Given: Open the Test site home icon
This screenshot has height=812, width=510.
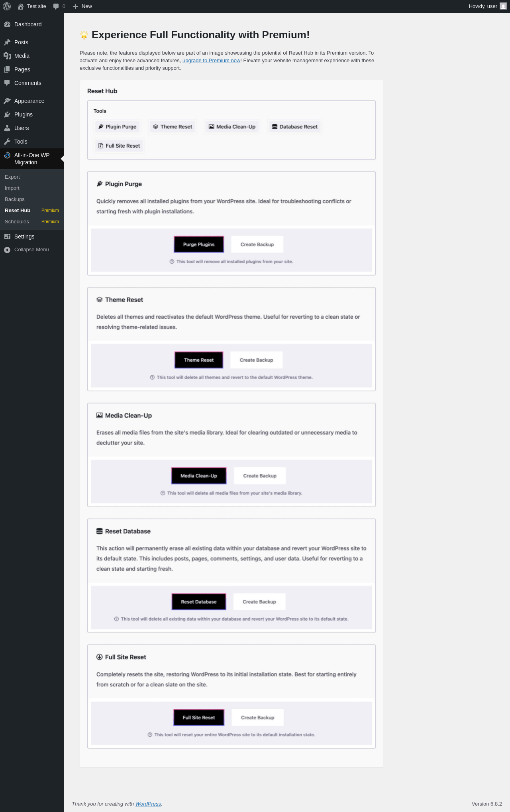Looking at the screenshot, I should 21,6.
